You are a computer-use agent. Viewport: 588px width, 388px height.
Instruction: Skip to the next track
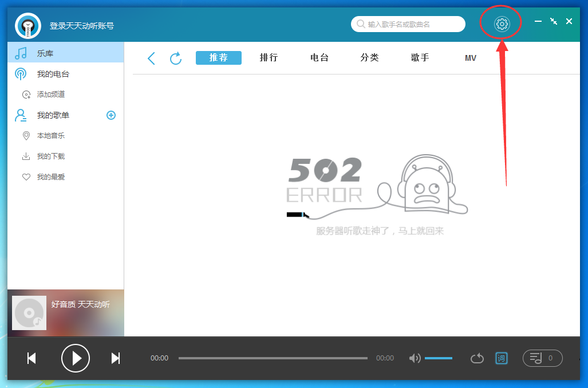[x=116, y=358]
